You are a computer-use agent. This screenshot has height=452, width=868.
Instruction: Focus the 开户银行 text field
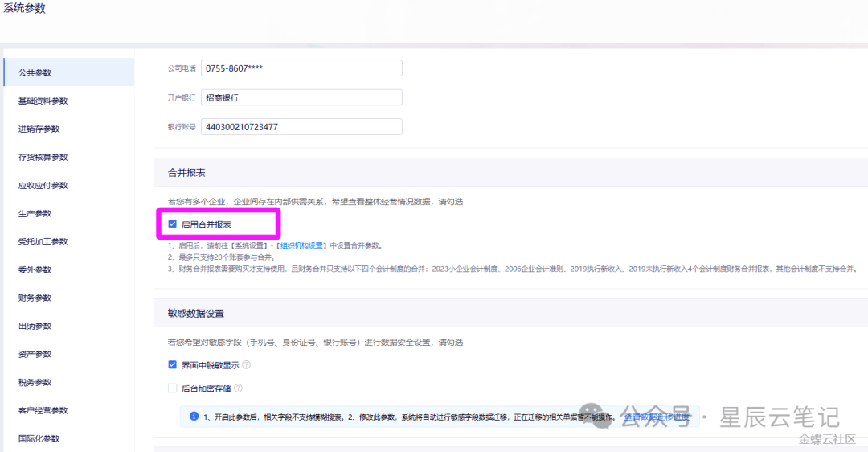tap(301, 97)
